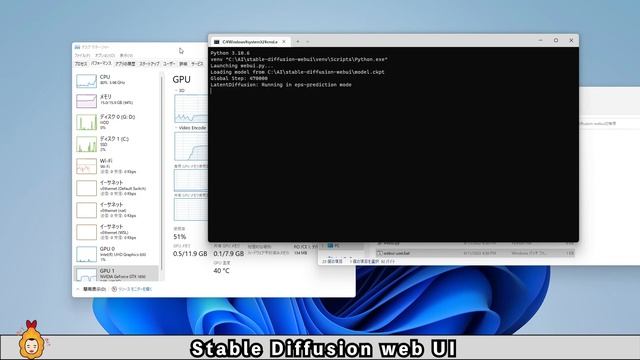Select CPU in Task Manager sidebar
Screen dimensions: 640x360
[116, 80]
